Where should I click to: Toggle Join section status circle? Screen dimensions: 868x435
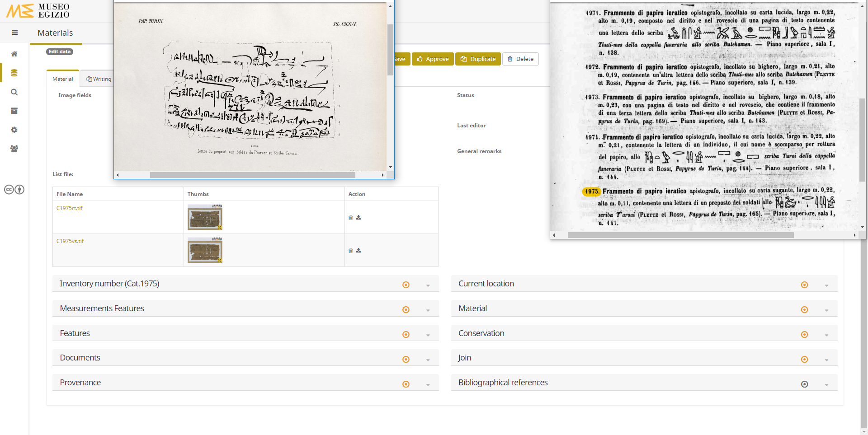(804, 359)
